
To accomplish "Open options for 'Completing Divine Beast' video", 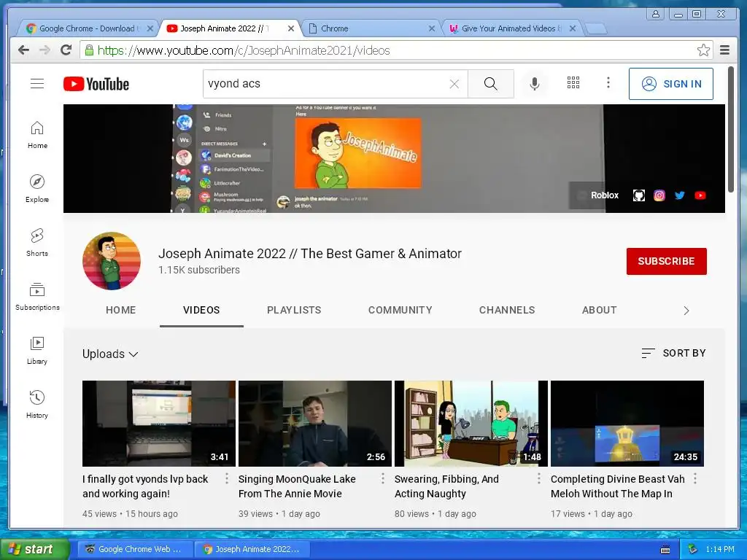I will click(695, 478).
